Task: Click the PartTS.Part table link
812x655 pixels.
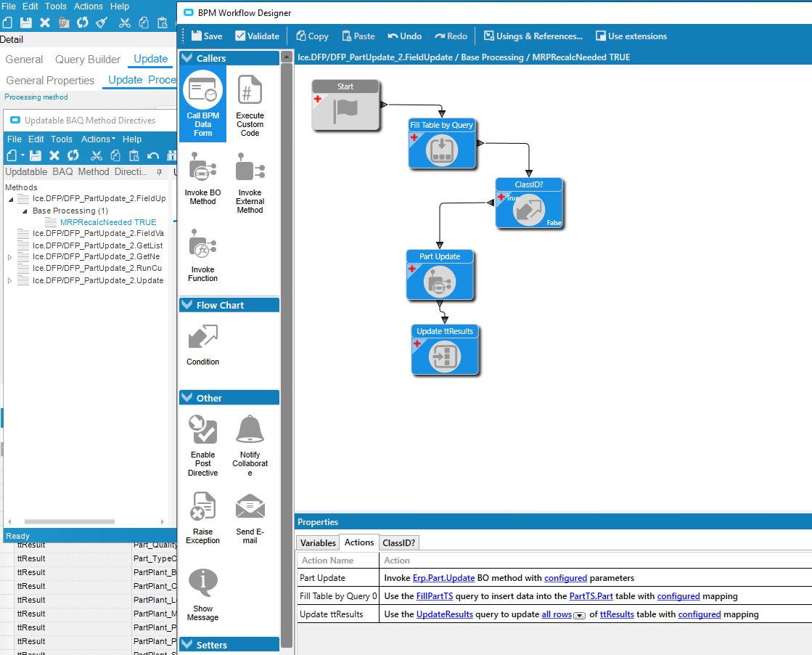Action: click(x=591, y=596)
